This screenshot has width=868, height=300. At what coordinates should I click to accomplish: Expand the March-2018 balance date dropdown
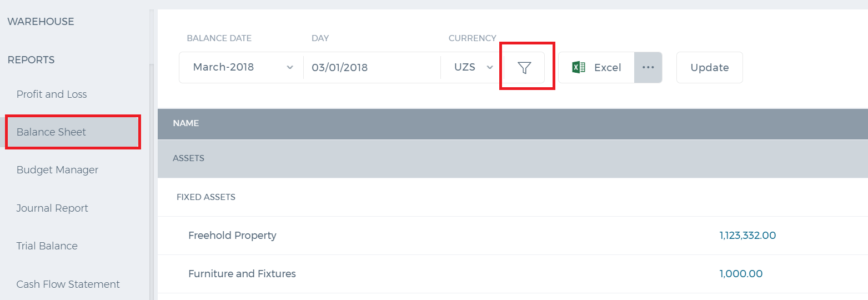(x=241, y=68)
